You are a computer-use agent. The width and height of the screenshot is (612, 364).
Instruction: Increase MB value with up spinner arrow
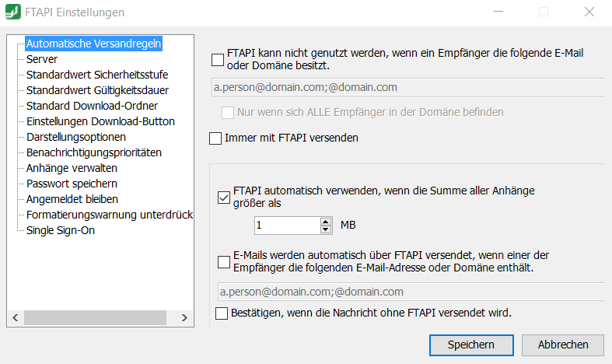tap(325, 222)
